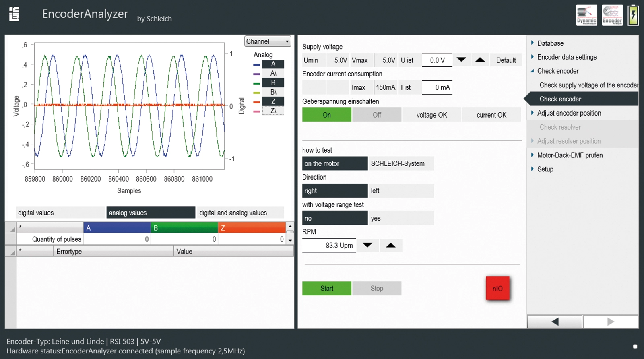
Task: Decrease supply voltage with down arrow
Action: (x=461, y=60)
